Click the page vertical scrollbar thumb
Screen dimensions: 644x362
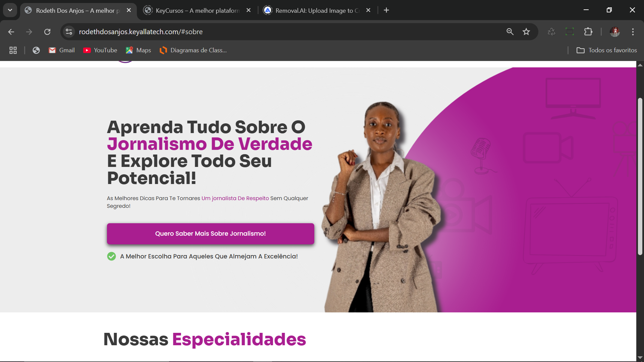[640, 177]
